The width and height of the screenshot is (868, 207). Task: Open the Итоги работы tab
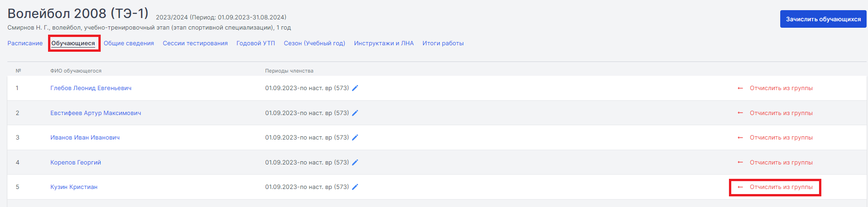tap(443, 43)
